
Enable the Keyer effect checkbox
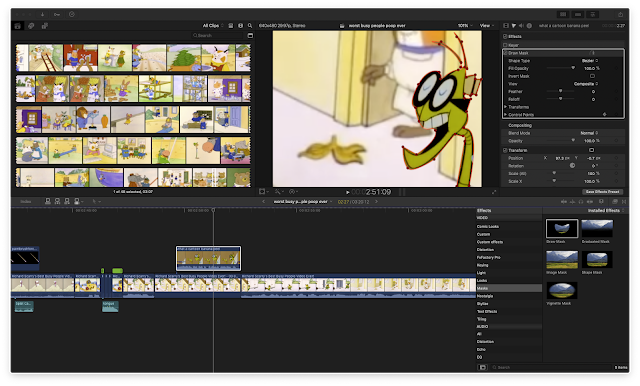click(x=505, y=45)
